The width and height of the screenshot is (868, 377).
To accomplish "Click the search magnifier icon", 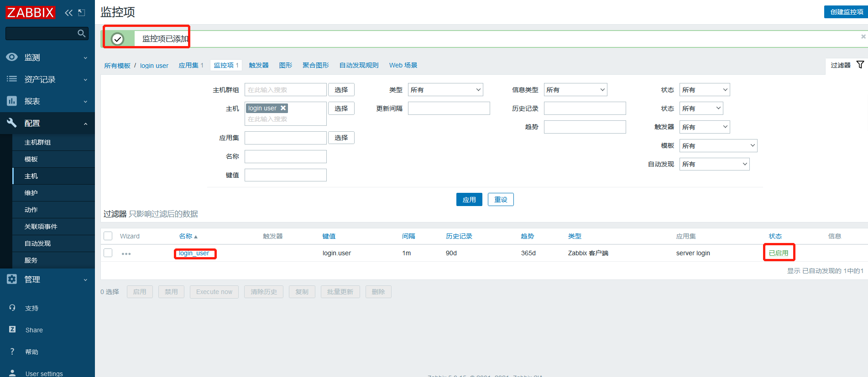I will [x=81, y=33].
